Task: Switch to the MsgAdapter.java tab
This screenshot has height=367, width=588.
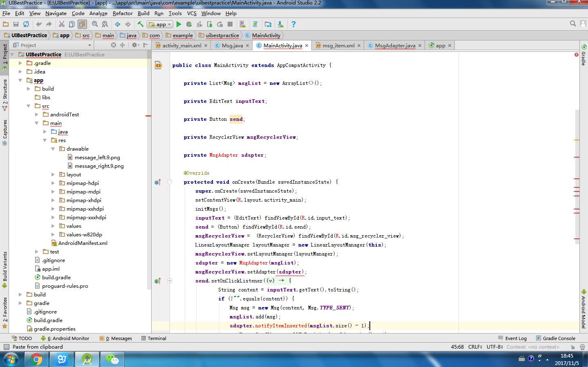Action: [395, 46]
